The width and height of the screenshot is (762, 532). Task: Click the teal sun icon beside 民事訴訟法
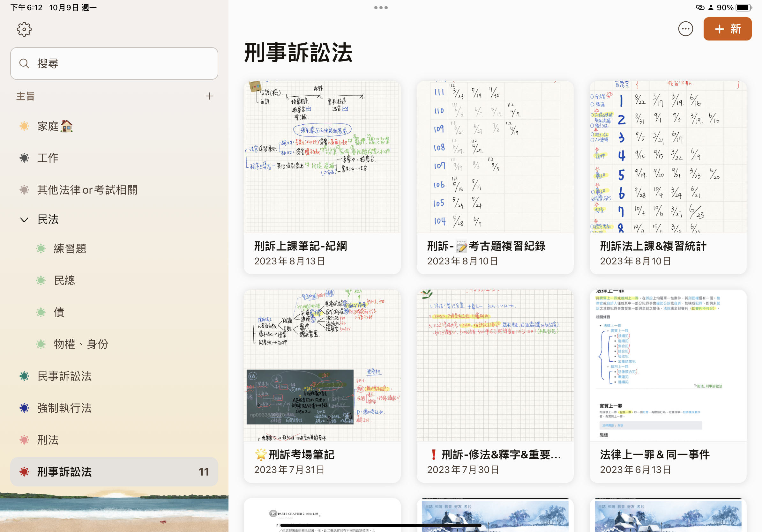[24, 376]
